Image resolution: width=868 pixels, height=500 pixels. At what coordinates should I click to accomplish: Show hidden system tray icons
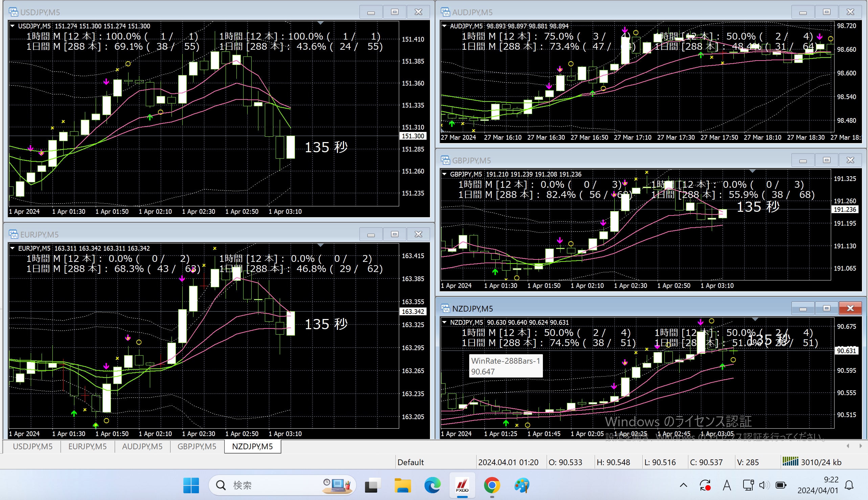tap(683, 485)
